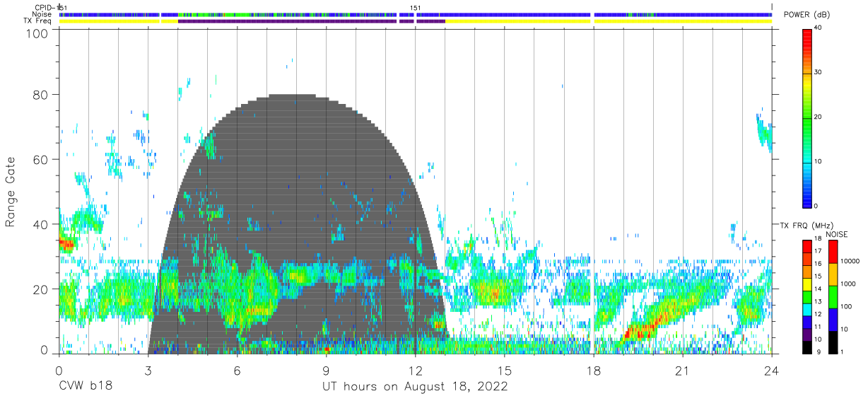
Task: Select the orange 1000 NOISE legend block
Action: pos(833,274)
